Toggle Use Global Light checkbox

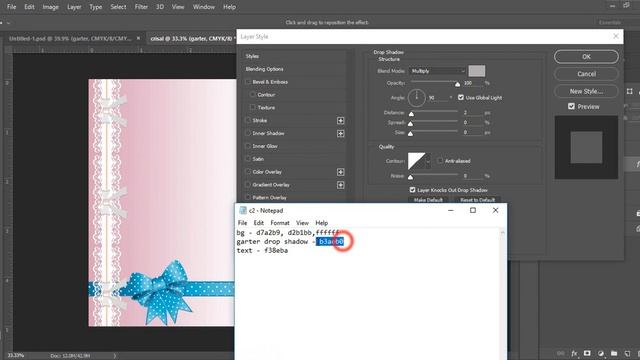pos(461,97)
